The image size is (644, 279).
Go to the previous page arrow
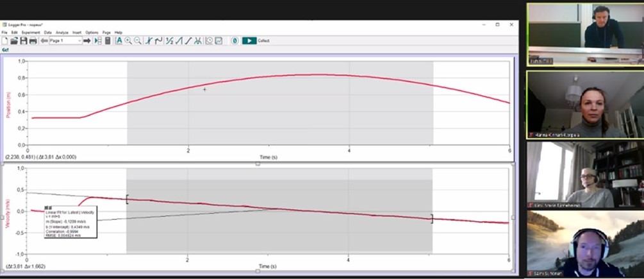(44, 40)
